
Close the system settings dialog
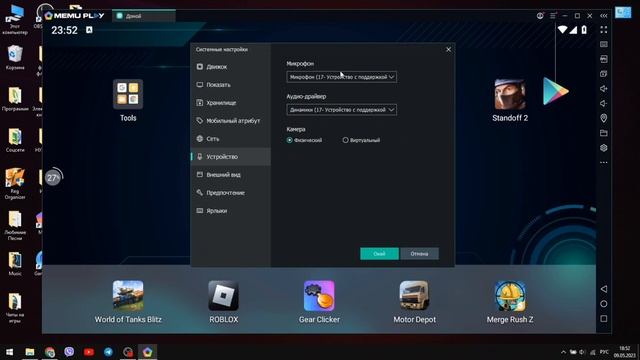click(448, 49)
